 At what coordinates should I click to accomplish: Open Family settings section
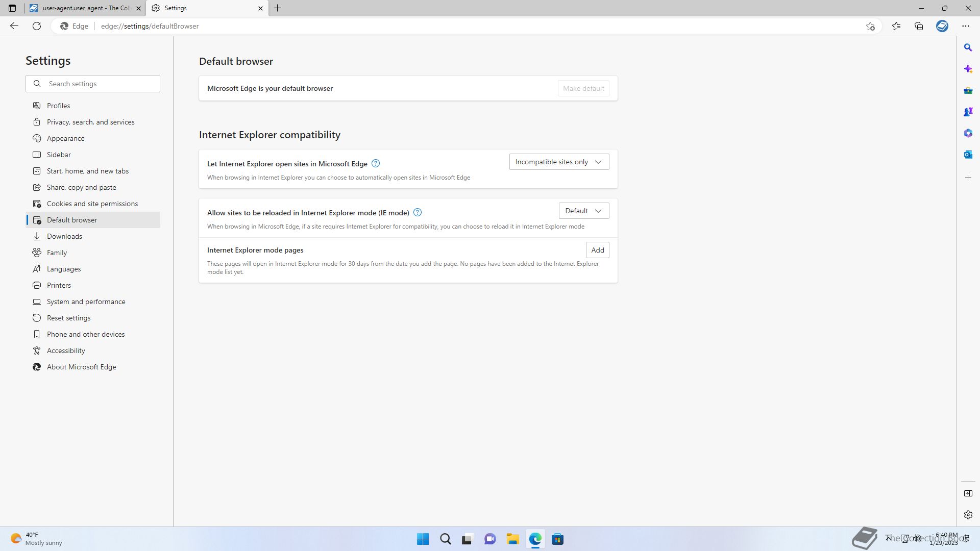[x=93, y=253]
